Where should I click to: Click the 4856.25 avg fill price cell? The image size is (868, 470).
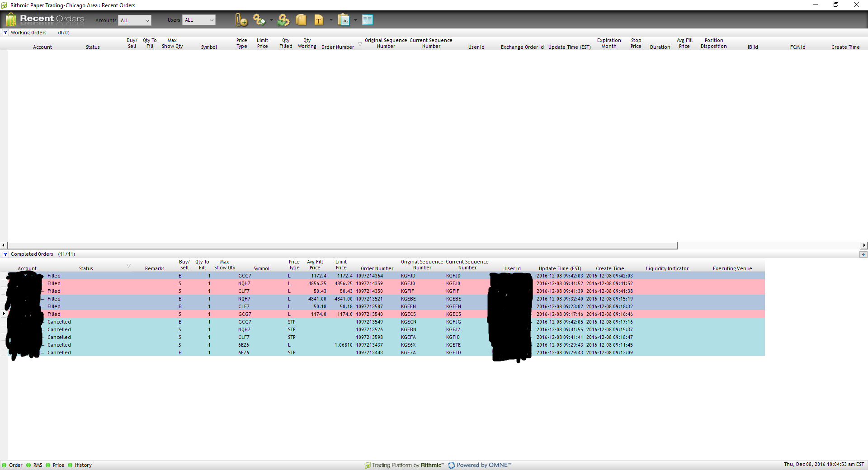317,283
